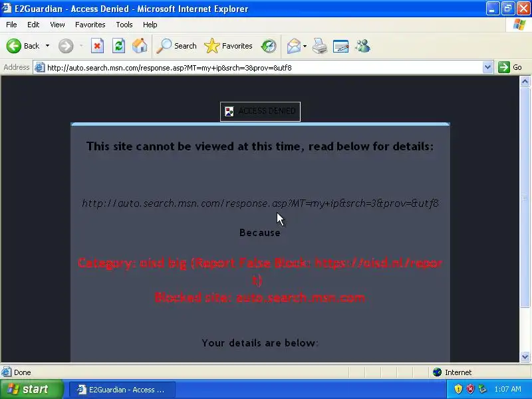Click the Edit page icon in the toolbar

(340, 46)
